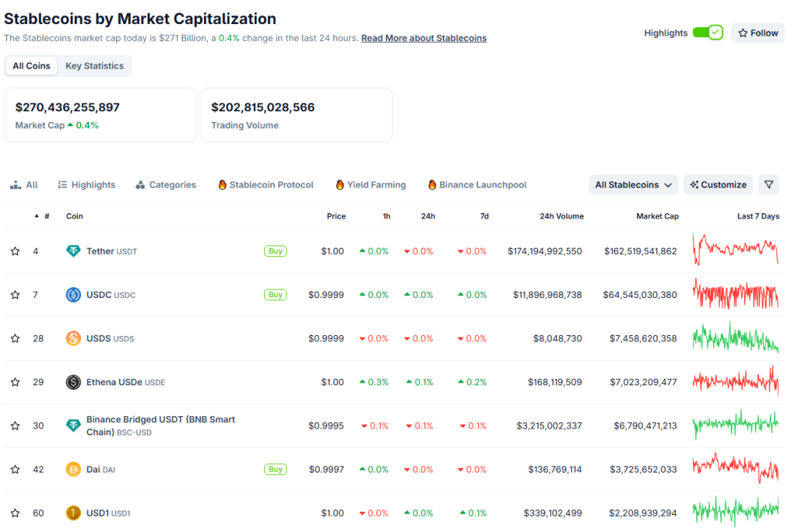The image size is (791, 532).
Task: Open the Ethena USDe coin page link
Action: (x=126, y=382)
